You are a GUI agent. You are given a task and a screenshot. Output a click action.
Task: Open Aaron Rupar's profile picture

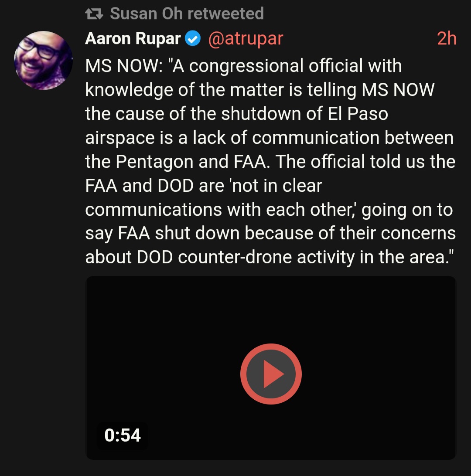click(x=43, y=61)
